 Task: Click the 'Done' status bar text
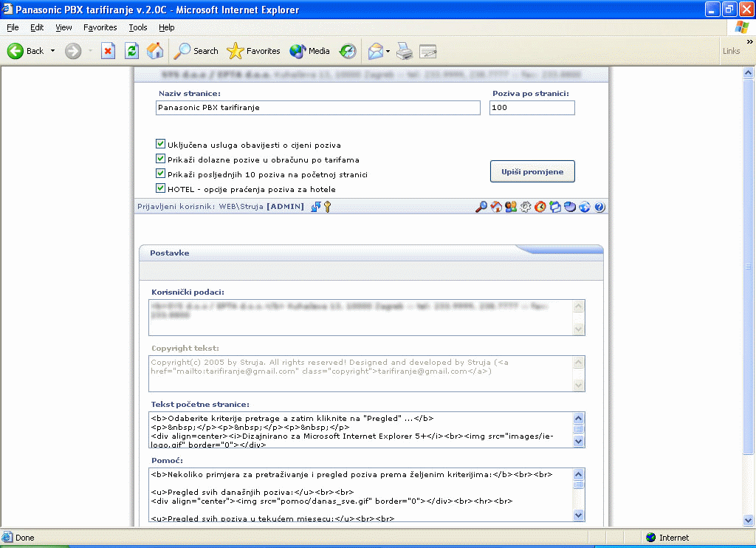(24, 538)
